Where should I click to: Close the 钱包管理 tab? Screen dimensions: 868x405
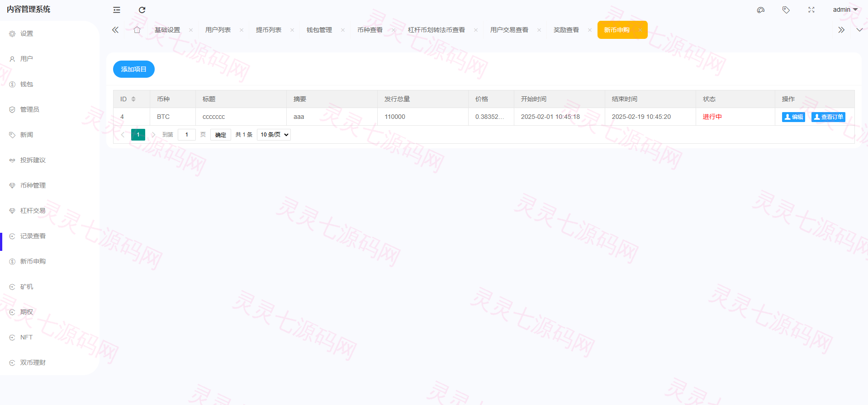click(343, 30)
